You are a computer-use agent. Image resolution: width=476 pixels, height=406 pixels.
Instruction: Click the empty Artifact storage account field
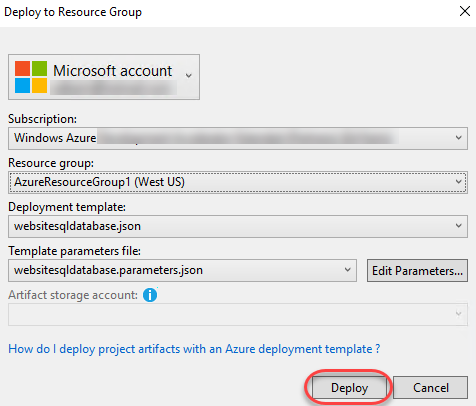238,314
